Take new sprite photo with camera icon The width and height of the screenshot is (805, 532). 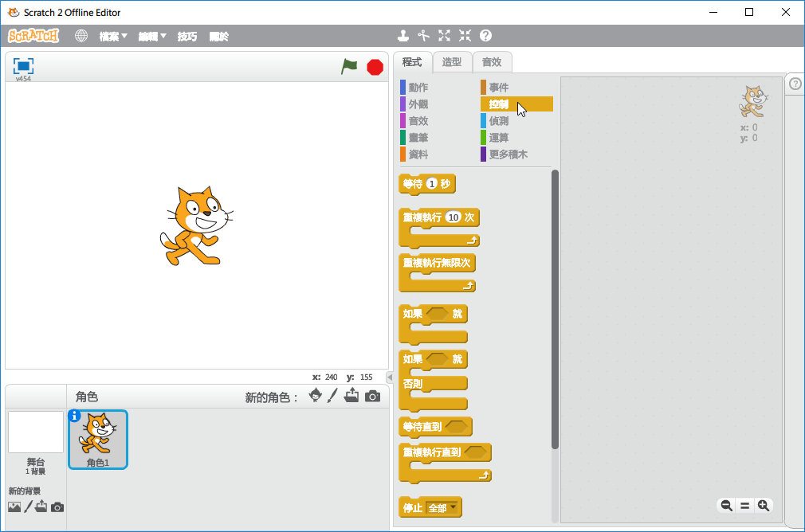(373, 396)
